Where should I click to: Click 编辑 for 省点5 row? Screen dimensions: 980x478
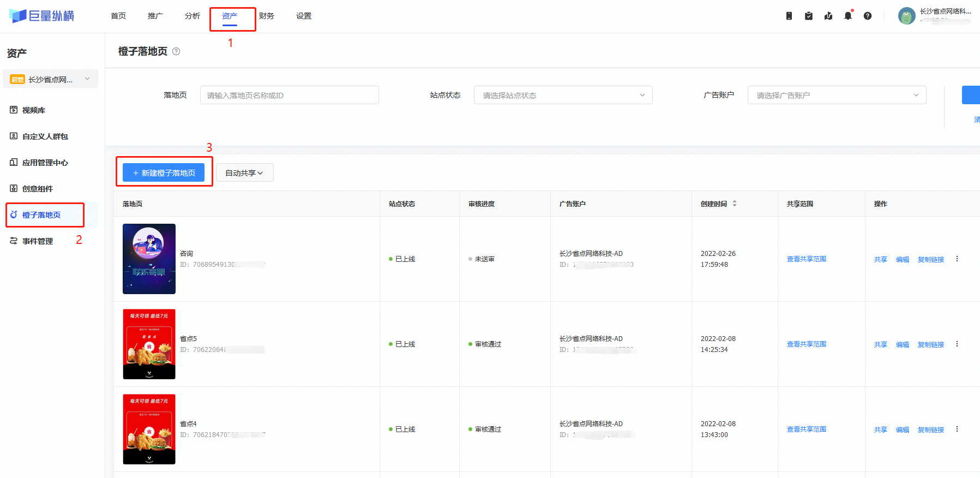click(x=903, y=345)
